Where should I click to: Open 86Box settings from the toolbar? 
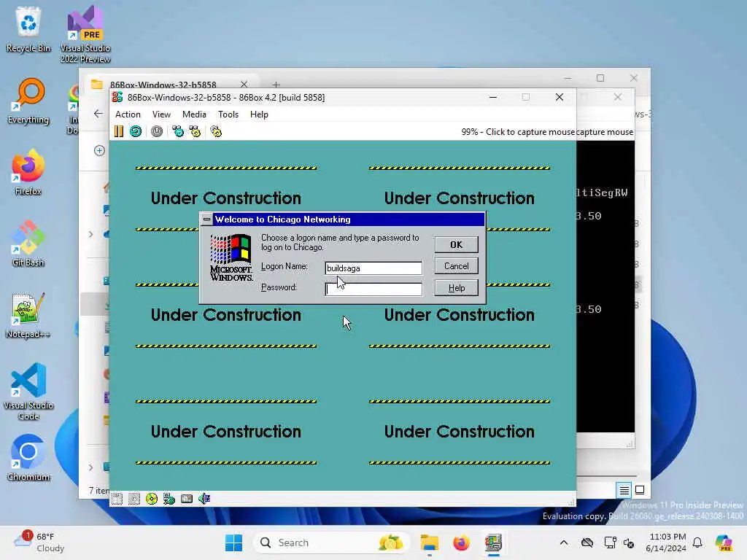point(216,131)
